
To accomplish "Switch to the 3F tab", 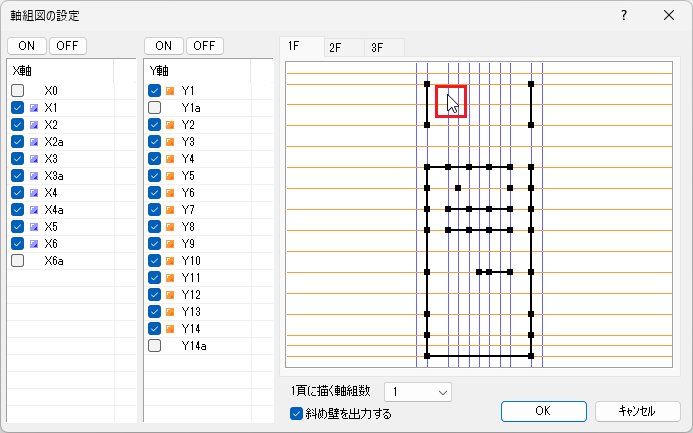I will [376, 47].
